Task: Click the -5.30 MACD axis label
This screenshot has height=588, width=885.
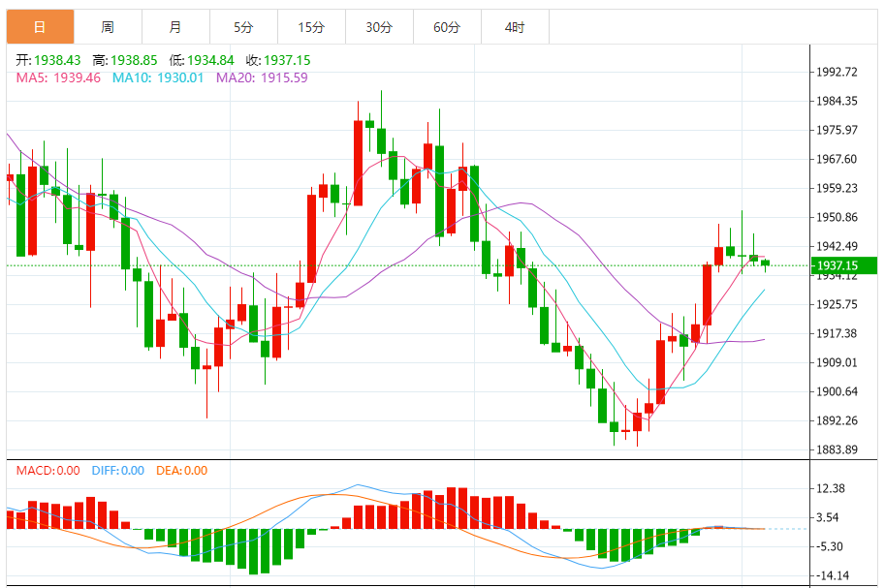Action: pos(830,546)
